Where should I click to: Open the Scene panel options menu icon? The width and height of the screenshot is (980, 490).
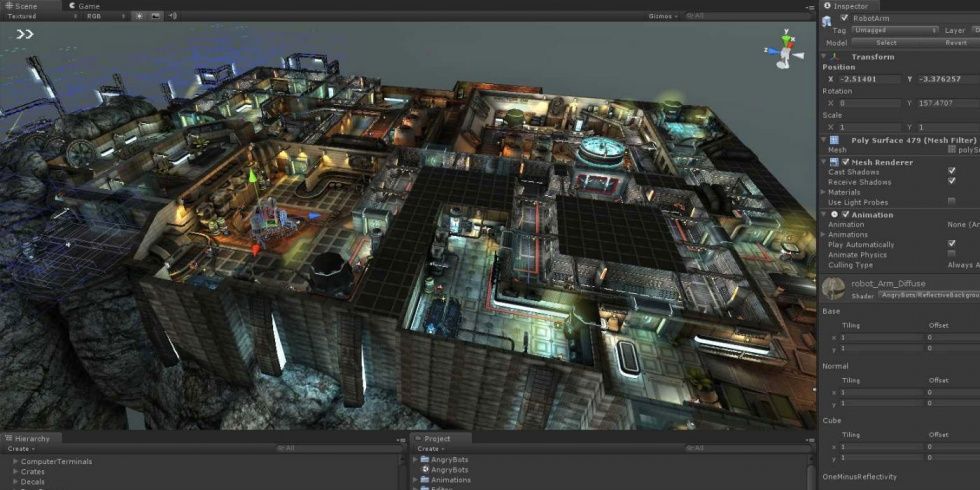(x=811, y=7)
